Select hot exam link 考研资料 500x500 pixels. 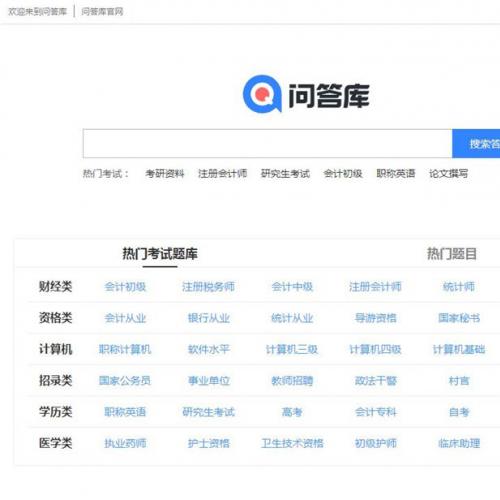(x=165, y=174)
